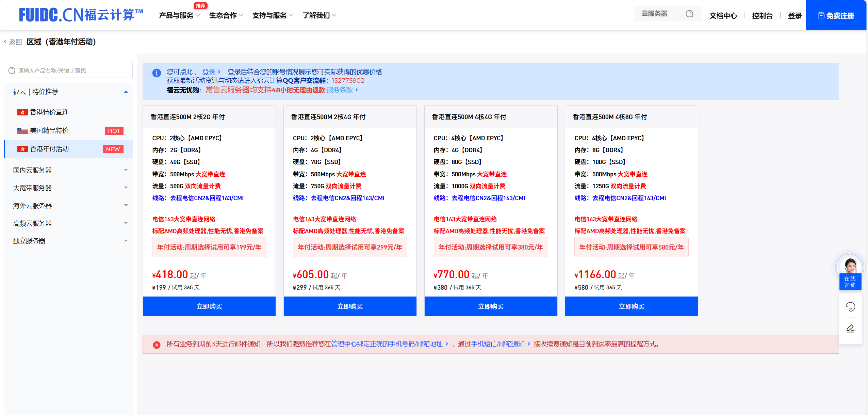Viewport: 868px width, 415px height.
Task: Click the feedback pencil icon on right sidebar
Action: pyautogui.click(x=850, y=329)
